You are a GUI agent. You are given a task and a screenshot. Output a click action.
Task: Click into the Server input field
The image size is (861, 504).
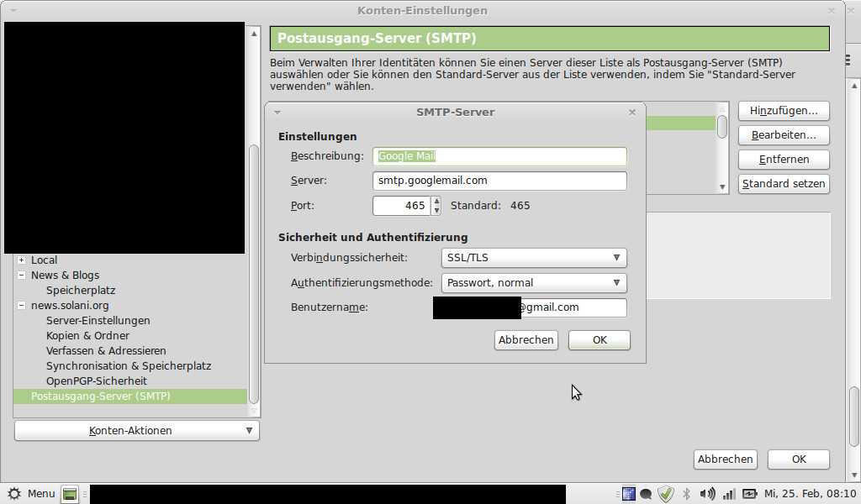499,181
